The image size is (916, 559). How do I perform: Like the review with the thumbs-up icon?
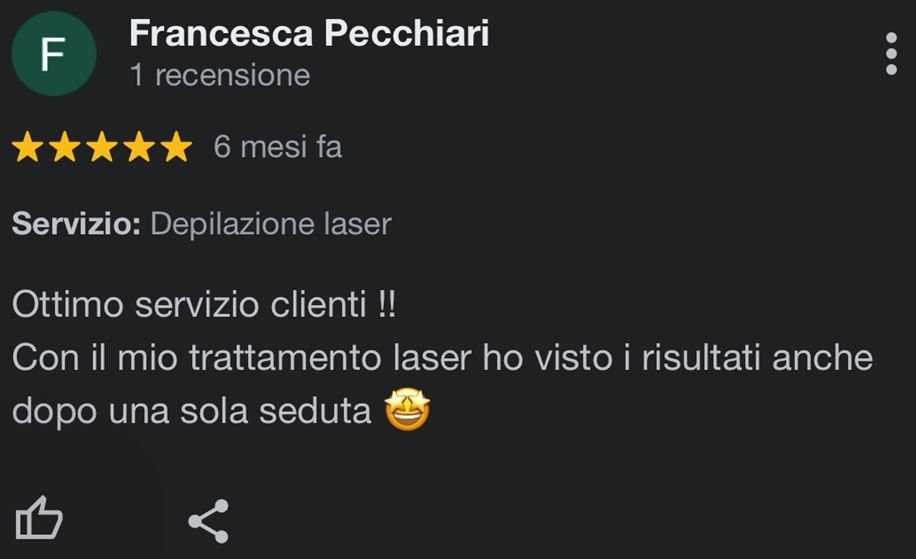pyautogui.click(x=39, y=518)
